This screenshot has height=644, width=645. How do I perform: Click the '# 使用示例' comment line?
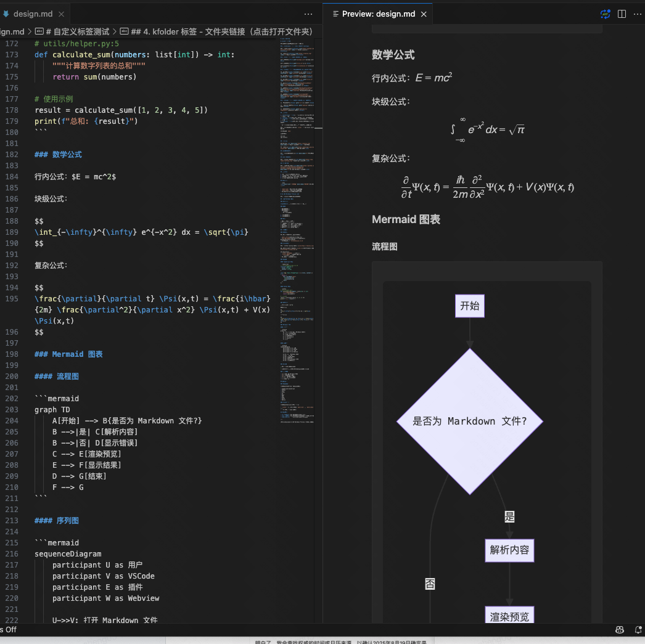54,99
